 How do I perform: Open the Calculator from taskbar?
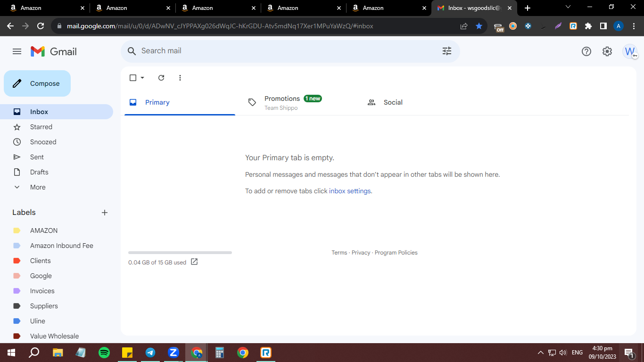tap(220, 353)
